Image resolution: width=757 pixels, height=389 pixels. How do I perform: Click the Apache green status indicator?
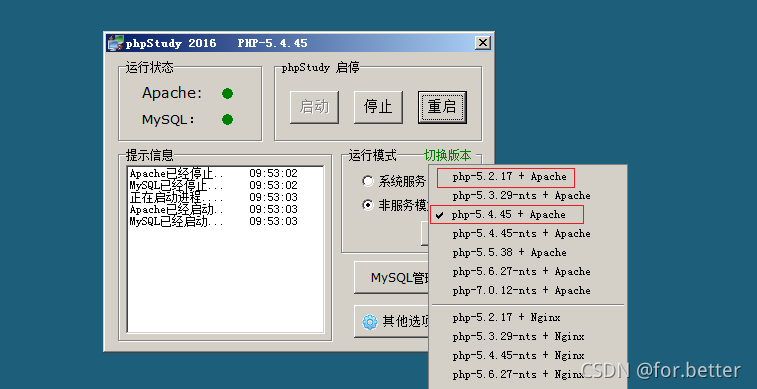227,94
